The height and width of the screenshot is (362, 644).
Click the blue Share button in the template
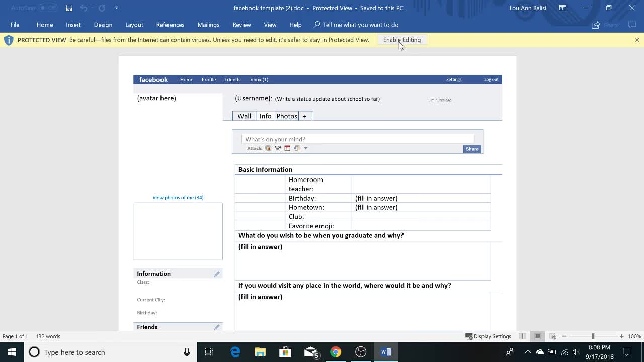coord(472,149)
